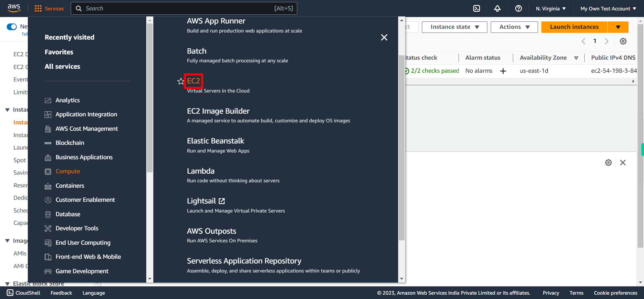Open the EC2 service link
This screenshot has width=644, height=299.
pyautogui.click(x=194, y=81)
